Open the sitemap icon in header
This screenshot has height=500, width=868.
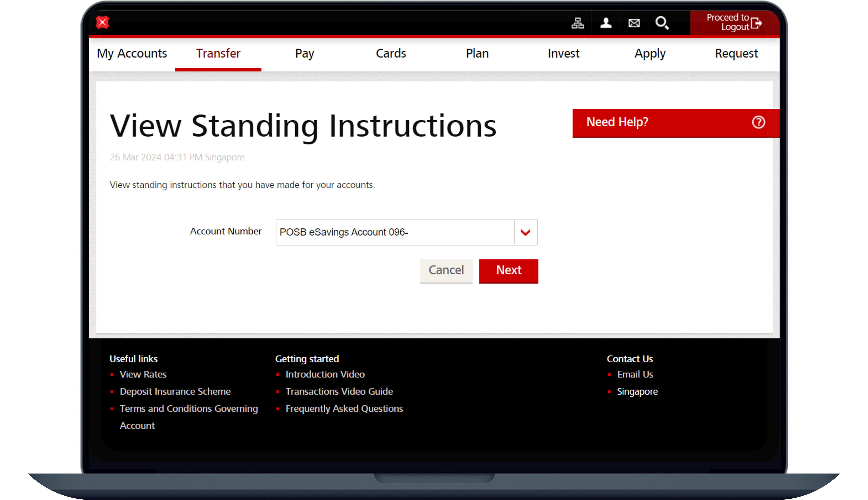click(x=577, y=23)
